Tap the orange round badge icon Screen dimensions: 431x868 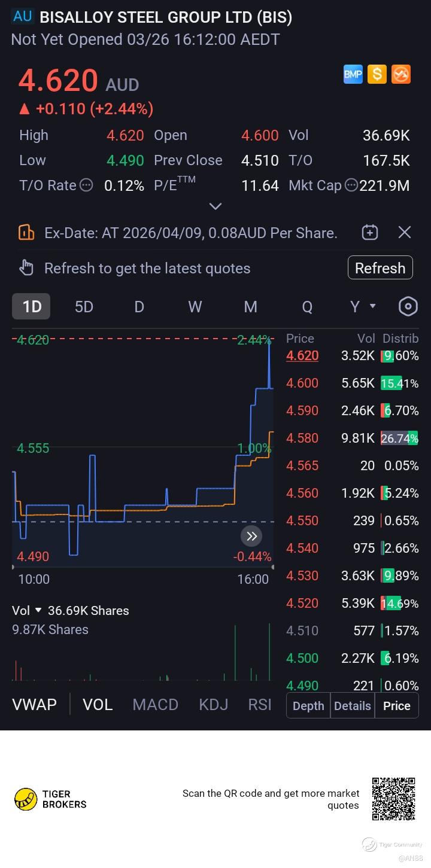(x=401, y=74)
